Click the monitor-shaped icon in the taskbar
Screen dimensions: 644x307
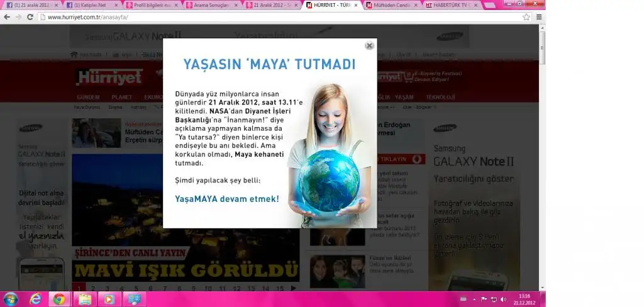[x=134, y=299]
